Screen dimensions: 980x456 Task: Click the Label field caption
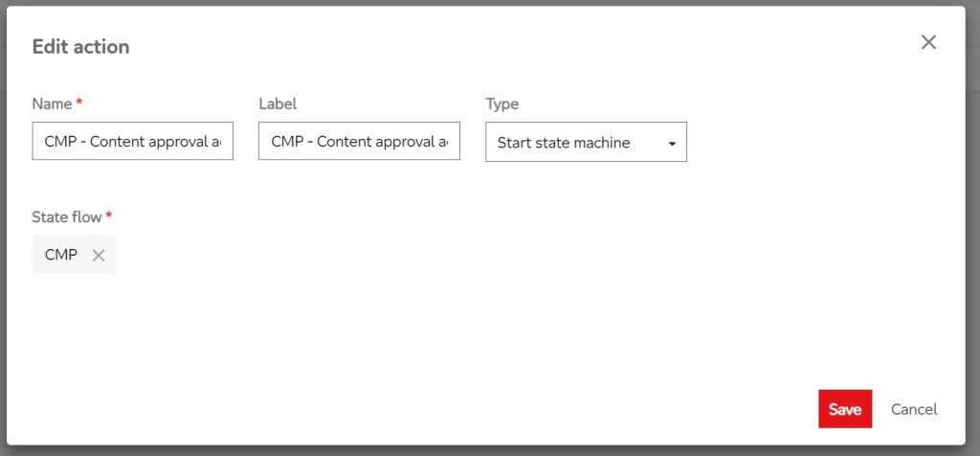tap(278, 103)
